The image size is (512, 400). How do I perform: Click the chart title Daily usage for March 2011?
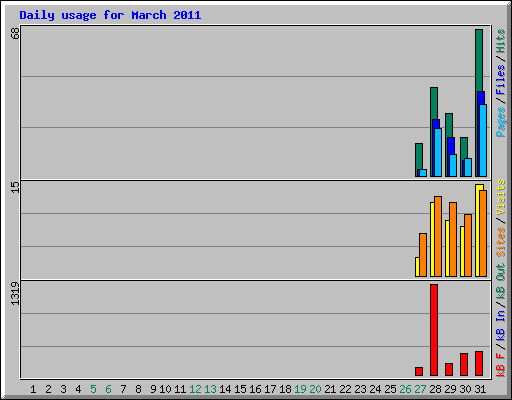click(110, 15)
